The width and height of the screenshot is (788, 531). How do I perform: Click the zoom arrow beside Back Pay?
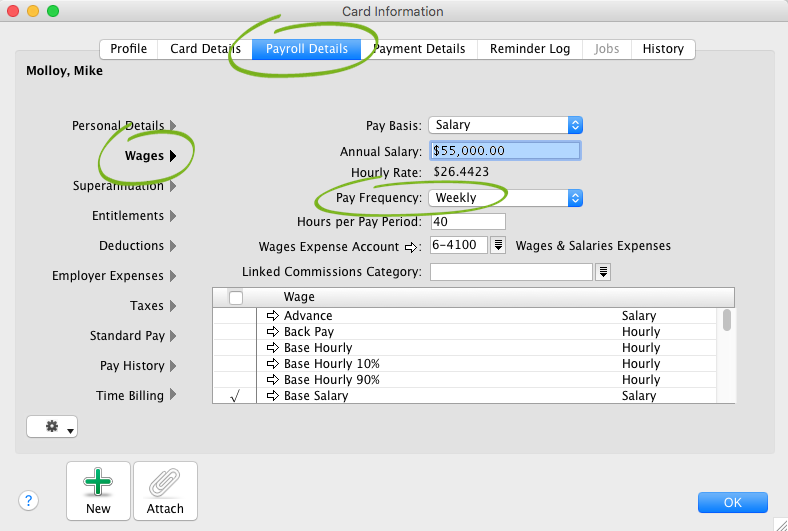tap(271, 332)
